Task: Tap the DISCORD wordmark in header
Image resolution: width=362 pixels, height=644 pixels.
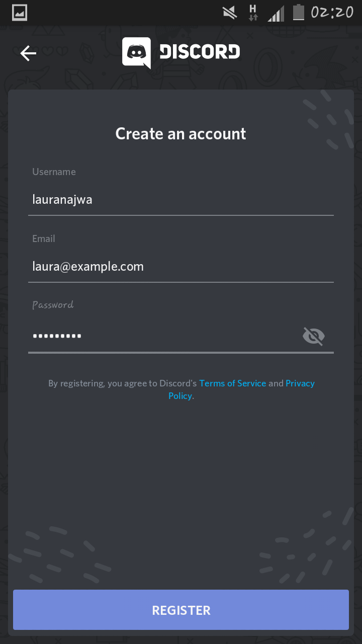Action: pos(200,52)
